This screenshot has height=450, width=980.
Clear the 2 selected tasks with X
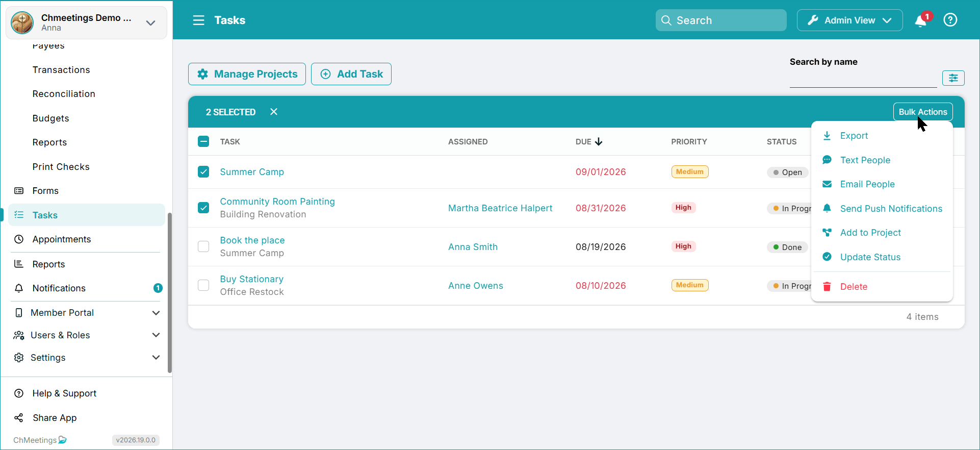coord(274,112)
